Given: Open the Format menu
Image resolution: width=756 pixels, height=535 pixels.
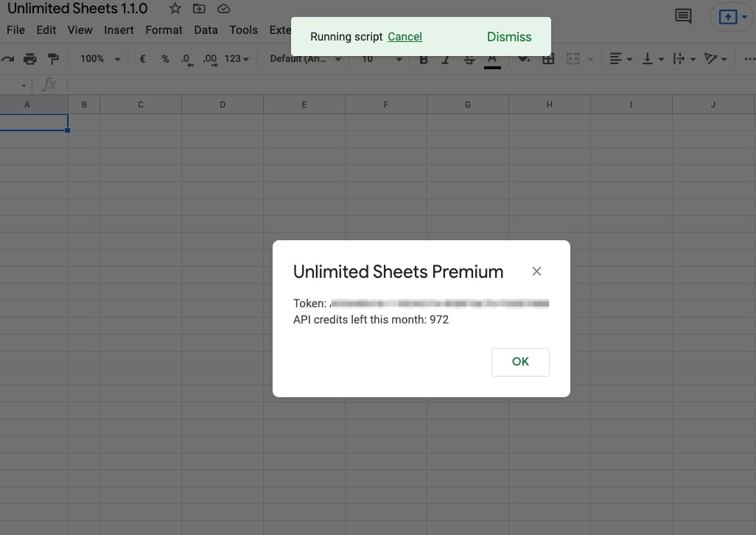Looking at the screenshot, I should point(164,30).
